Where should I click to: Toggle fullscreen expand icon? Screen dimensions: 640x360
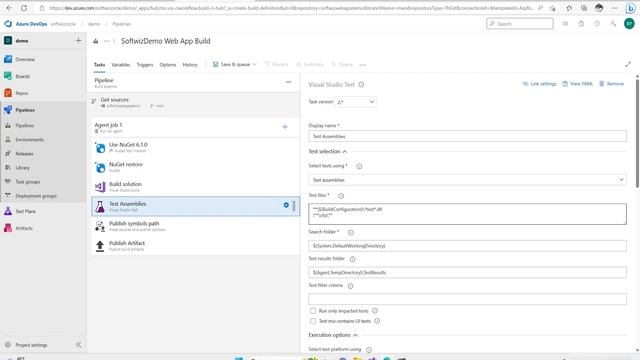pyautogui.click(x=628, y=64)
